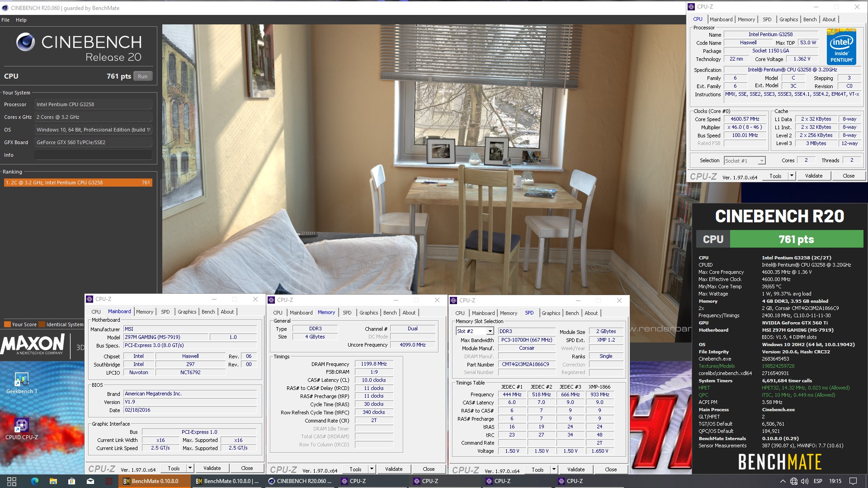
Task: Open Memory tab in top-right CPU-Z window
Action: coord(746,19)
